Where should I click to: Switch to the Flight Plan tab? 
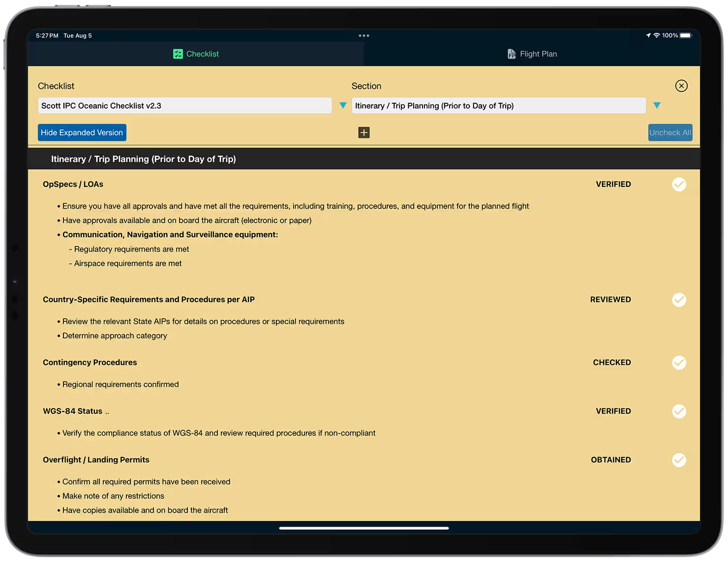(x=532, y=54)
